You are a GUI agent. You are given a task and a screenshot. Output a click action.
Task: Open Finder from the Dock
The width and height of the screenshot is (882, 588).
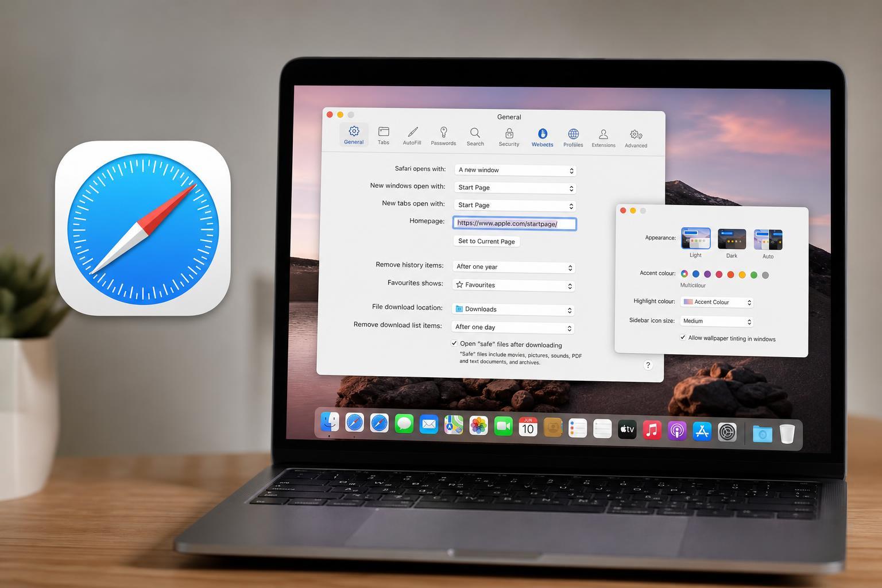(330, 422)
